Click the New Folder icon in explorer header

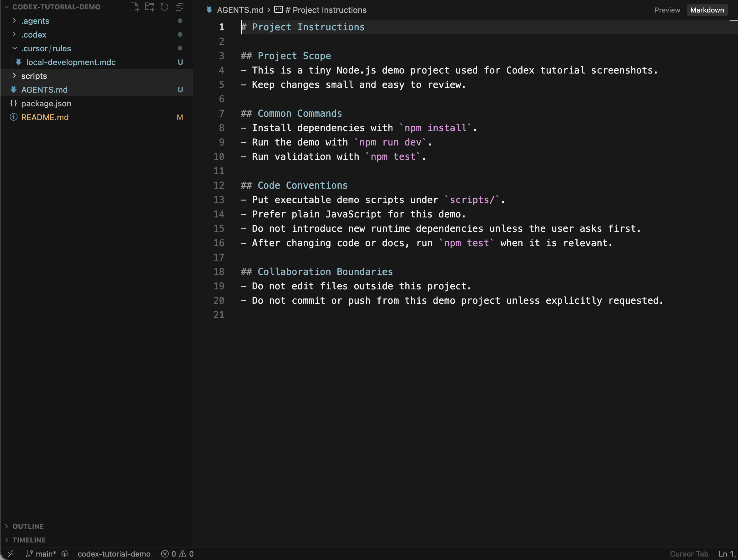click(x=149, y=7)
